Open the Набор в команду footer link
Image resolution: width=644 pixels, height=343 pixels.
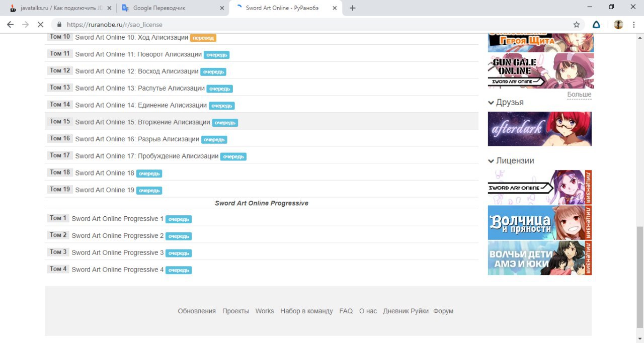[306, 311]
